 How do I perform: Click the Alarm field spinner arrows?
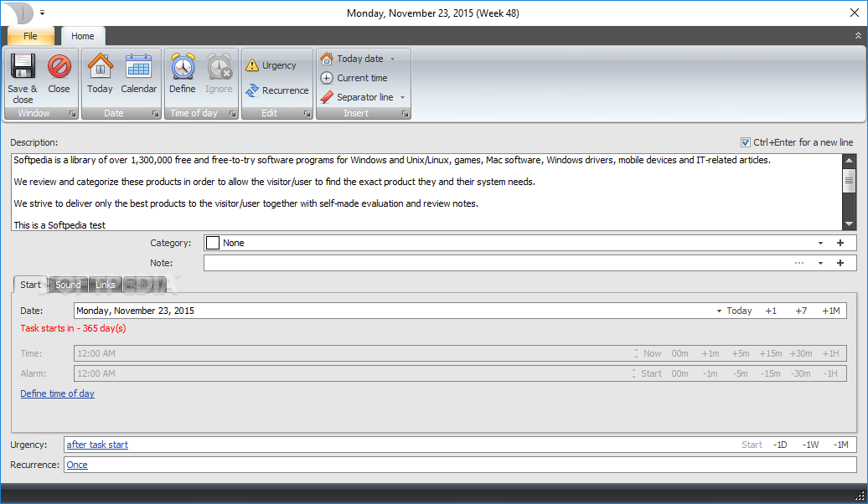click(x=633, y=373)
